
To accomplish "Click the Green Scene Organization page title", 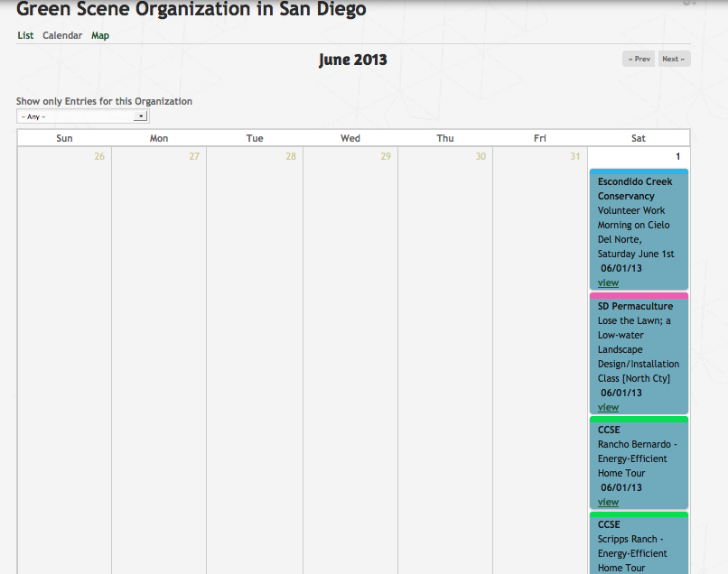I will click(x=191, y=11).
